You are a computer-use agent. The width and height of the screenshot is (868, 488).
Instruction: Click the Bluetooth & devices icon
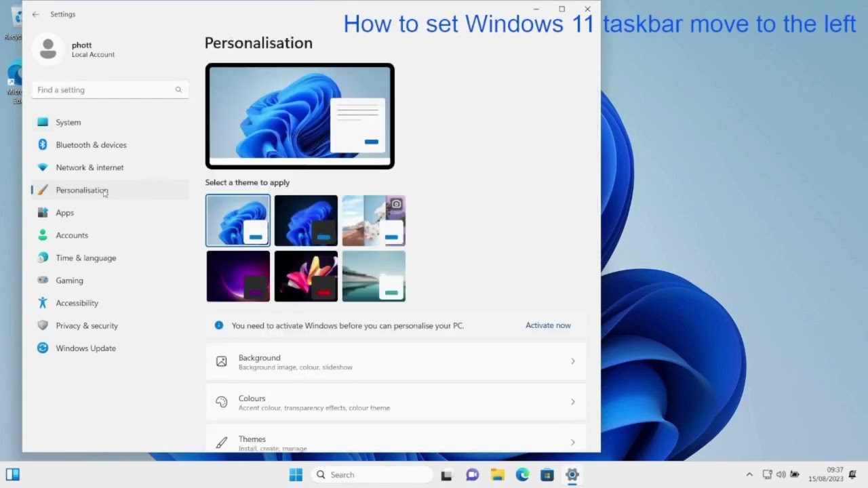point(43,144)
